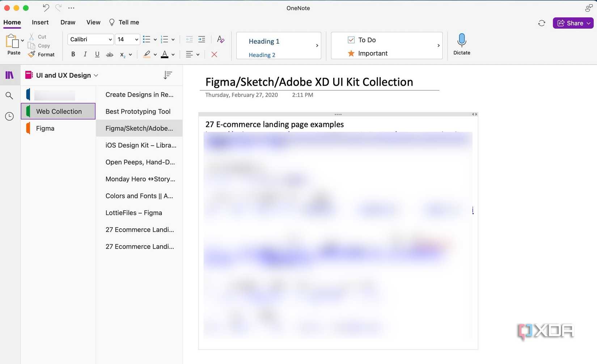Open the Share menu

click(573, 23)
